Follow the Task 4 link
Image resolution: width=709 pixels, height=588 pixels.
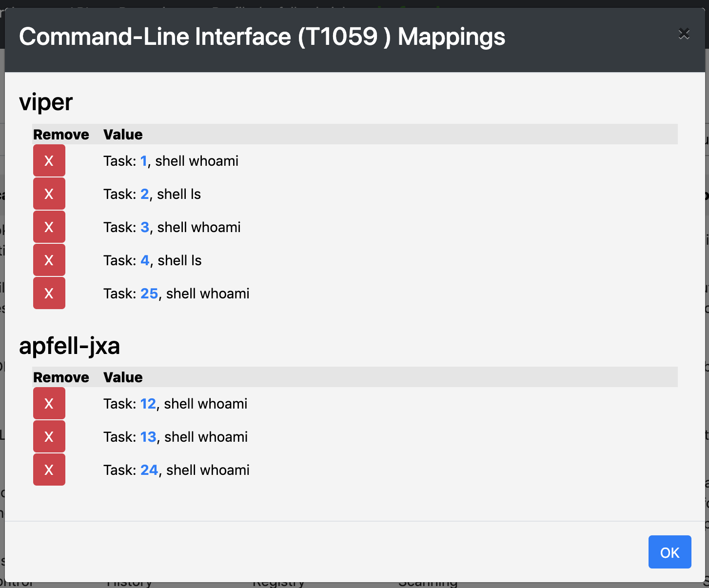point(145,260)
